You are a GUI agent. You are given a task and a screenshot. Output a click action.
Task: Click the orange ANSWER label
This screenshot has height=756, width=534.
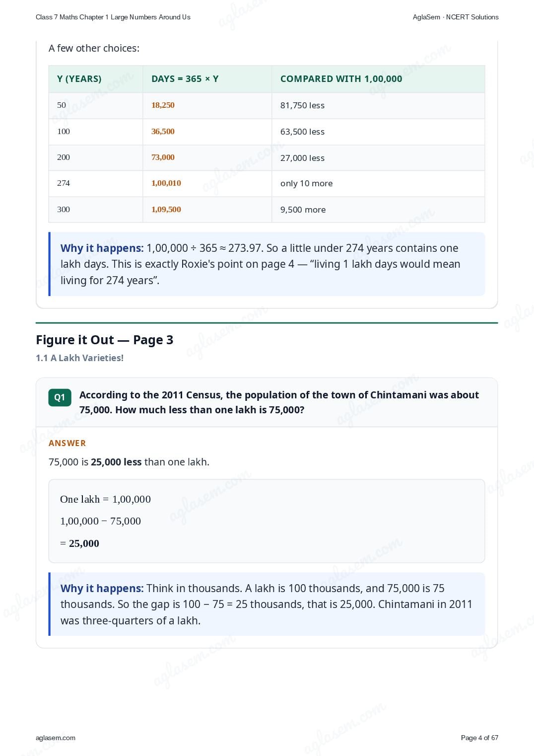[67, 443]
